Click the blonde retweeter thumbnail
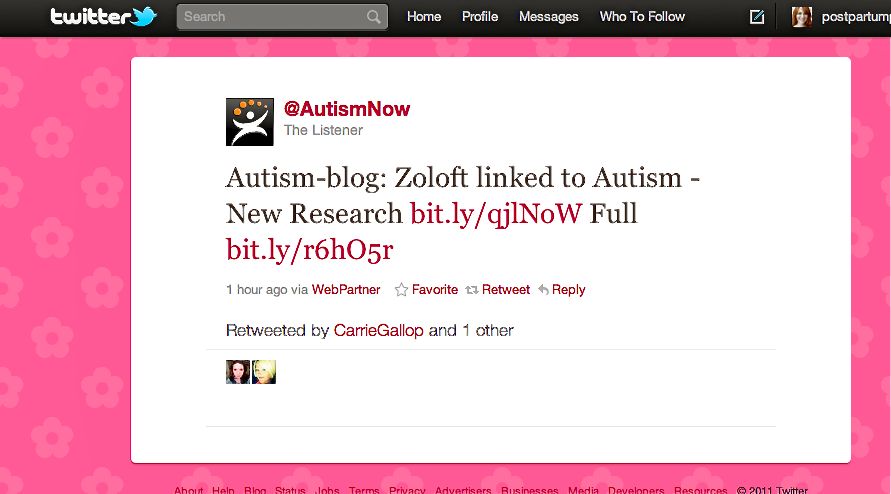The image size is (891, 494). click(x=264, y=372)
